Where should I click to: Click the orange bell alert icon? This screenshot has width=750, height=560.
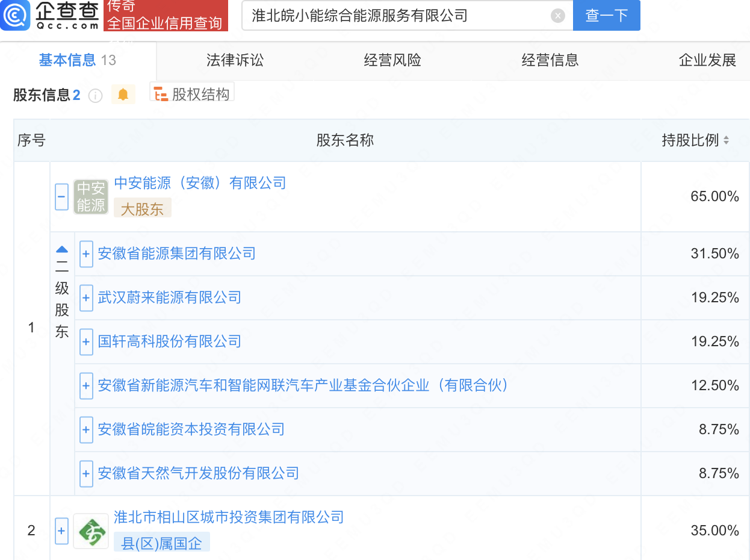click(123, 95)
